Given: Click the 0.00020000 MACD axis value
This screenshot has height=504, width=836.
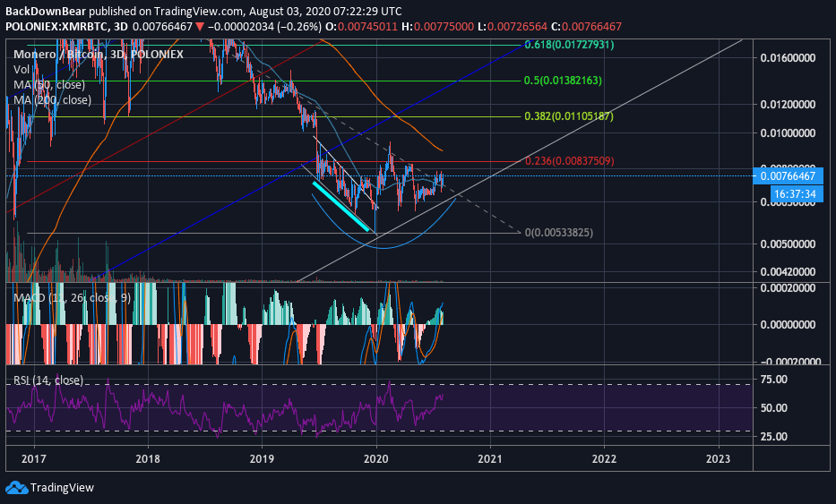Looking at the screenshot, I should pyautogui.click(x=788, y=287).
